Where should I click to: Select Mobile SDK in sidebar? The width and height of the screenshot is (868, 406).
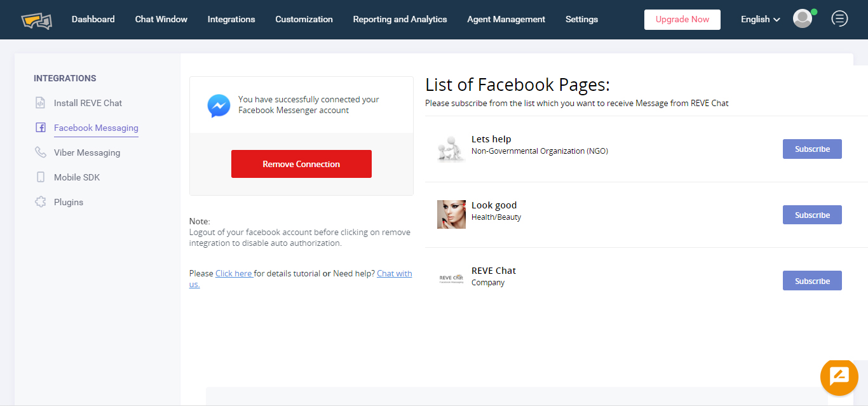click(77, 177)
